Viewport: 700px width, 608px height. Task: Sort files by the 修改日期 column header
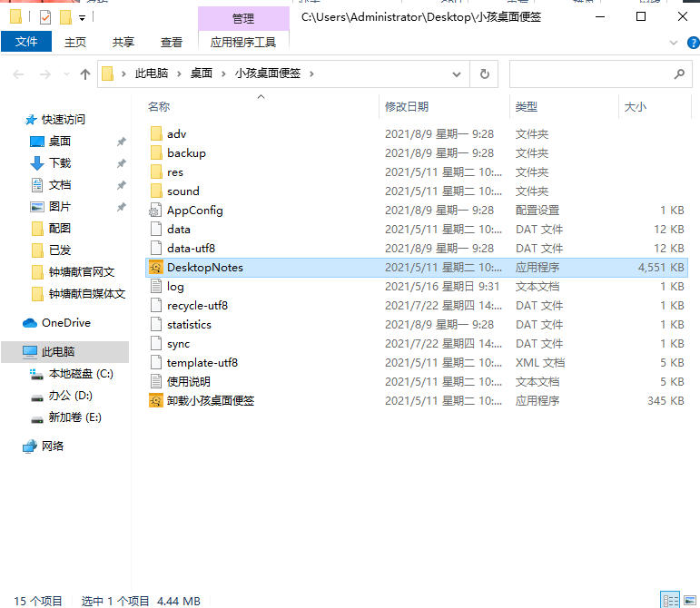[x=407, y=106]
